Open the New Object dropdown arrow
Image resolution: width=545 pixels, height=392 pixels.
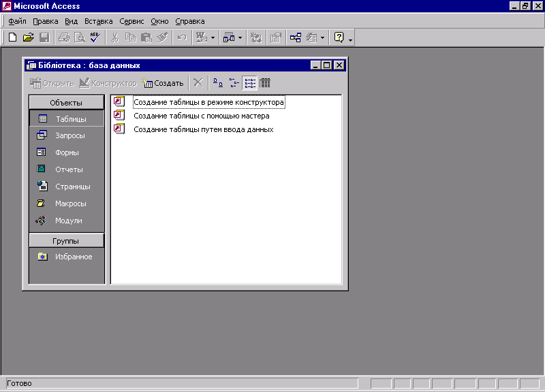point(322,38)
